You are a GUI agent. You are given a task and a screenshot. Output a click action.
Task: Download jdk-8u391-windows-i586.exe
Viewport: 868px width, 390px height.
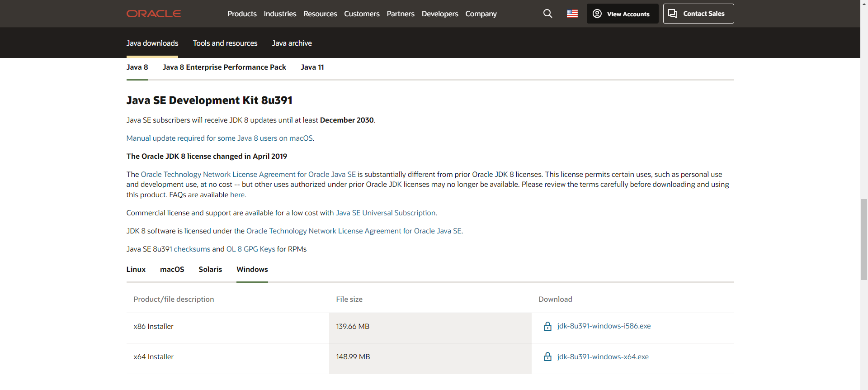(x=604, y=326)
